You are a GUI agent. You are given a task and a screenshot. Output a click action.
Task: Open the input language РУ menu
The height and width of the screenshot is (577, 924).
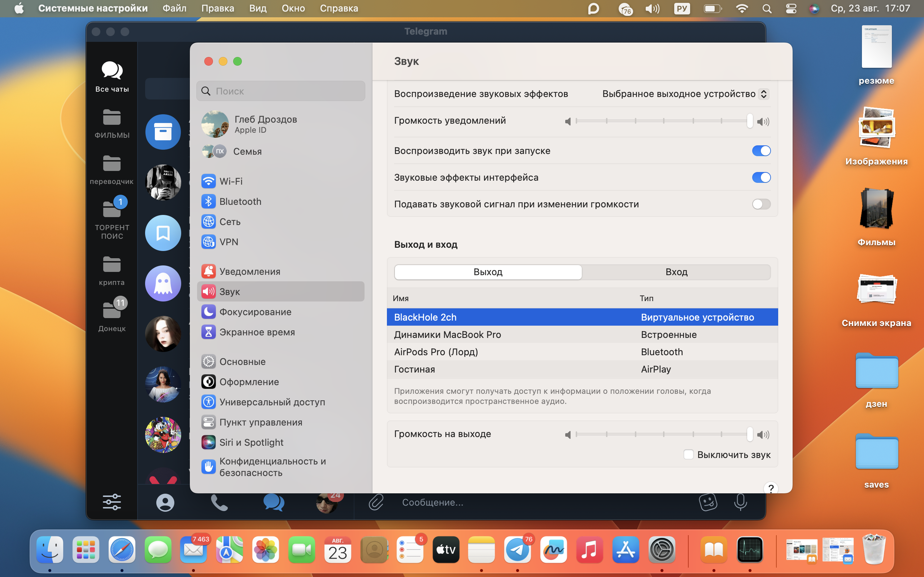pyautogui.click(x=682, y=8)
